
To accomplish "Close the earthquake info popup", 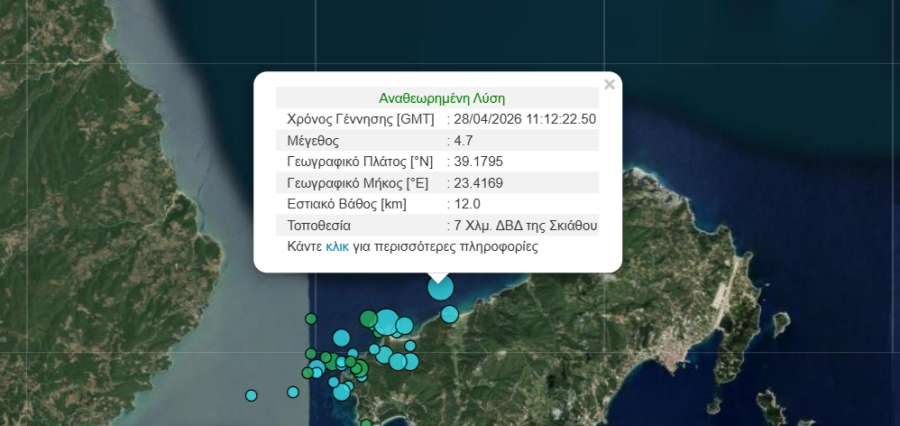I will (609, 85).
